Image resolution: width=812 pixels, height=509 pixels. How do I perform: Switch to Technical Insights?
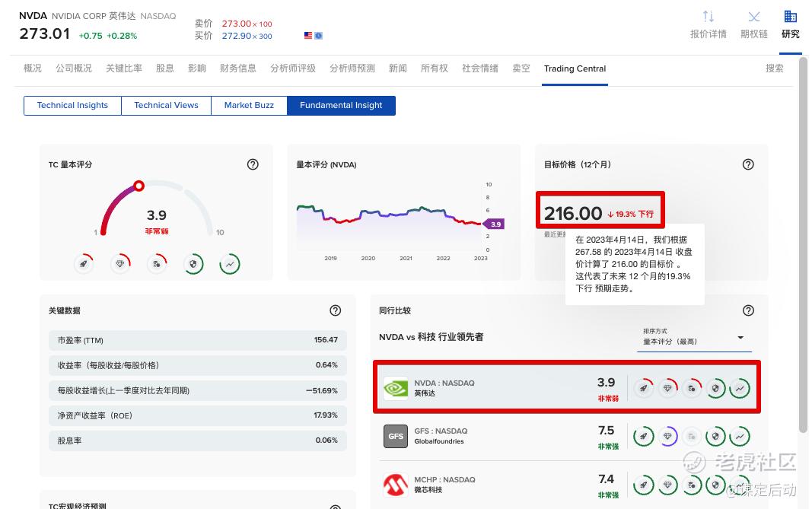point(72,106)
